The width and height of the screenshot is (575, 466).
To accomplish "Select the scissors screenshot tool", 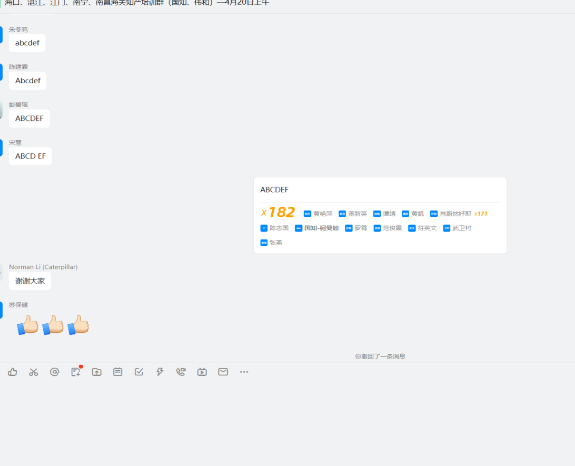I will pos(33,372).
